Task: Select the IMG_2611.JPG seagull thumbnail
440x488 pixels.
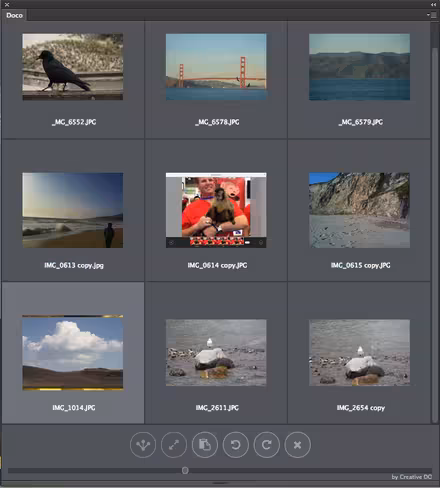Action: pyautogui.click(x=216, y=353)
